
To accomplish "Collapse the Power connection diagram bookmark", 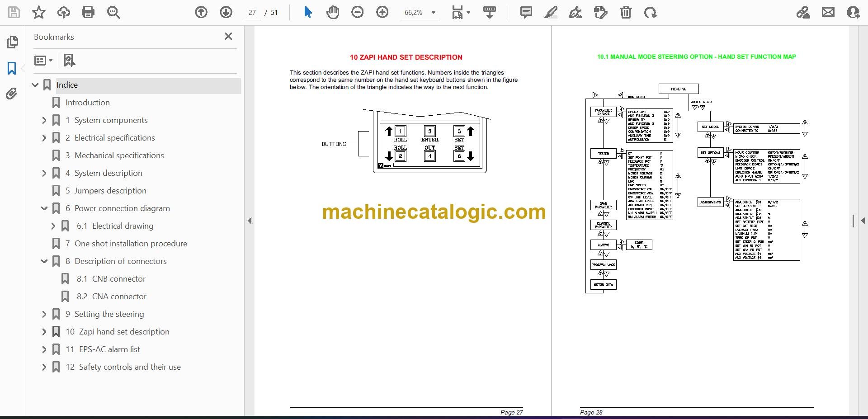I will 44,208.
